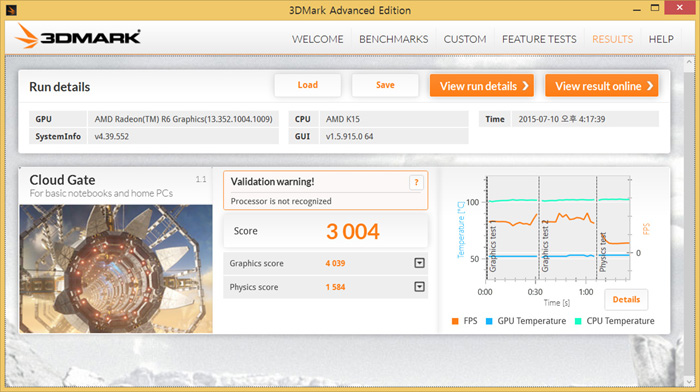Select the SystemInfo version v4.39.552
The image size is (700, 392).
(x=112, y=137)
